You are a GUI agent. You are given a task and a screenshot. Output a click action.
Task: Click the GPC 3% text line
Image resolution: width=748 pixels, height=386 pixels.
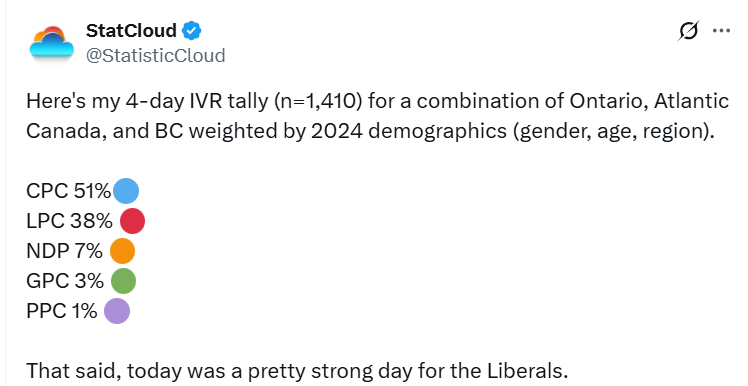point(65,281)
